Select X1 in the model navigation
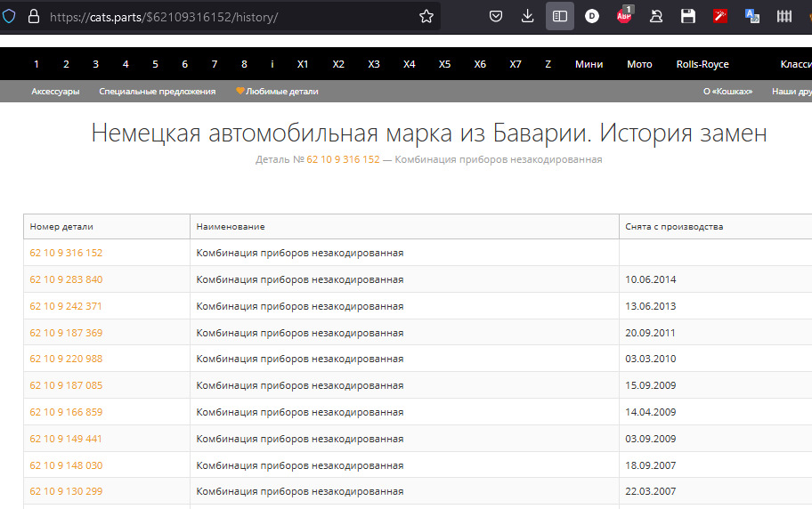This screenshot has width=812, height=509. click(303, 64)
